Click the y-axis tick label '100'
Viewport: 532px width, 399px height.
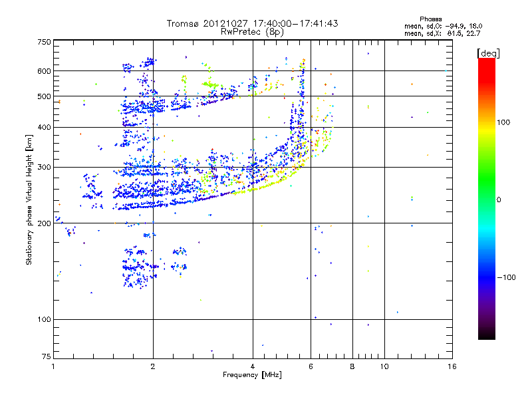pyautogui.click(x=44, y=319)
